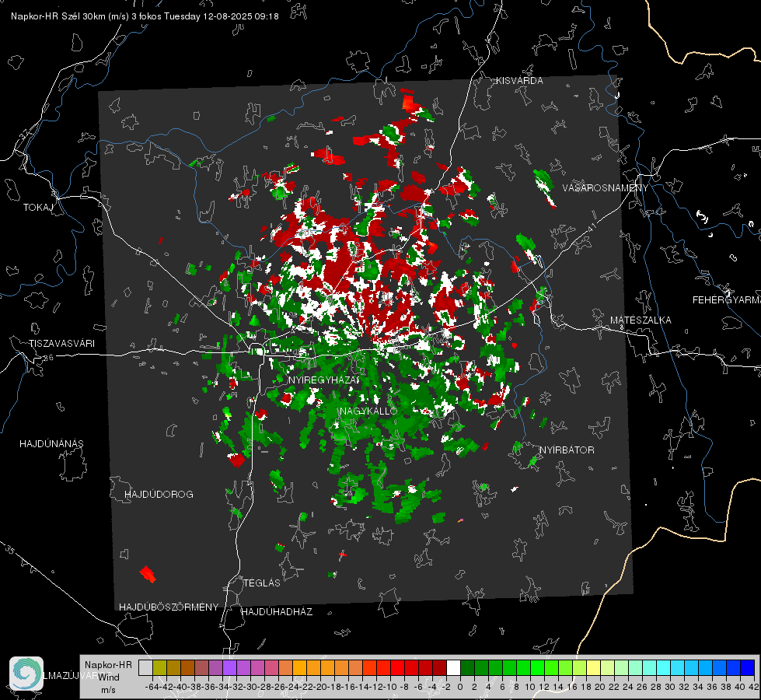
Task: Click the HAJDÚNÁNÁS city label
Action: tap(51, 444)
